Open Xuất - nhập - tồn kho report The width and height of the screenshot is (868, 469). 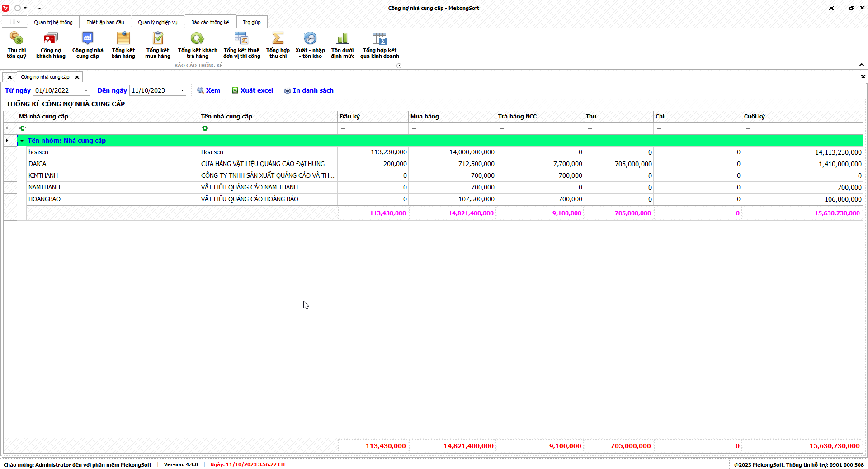click(x=310, y=45)
